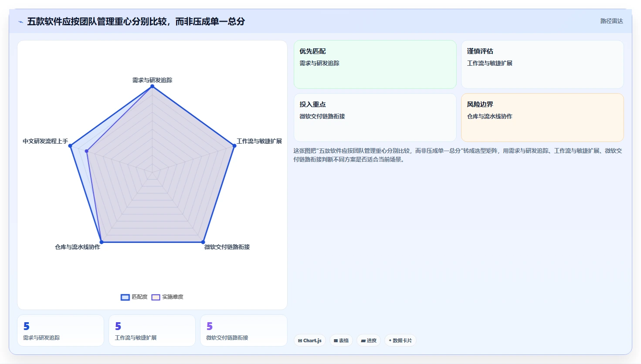This screenshot has height=364, width=641.
Task: Select the 微软交付链路衔接 radar axis label
Action: (227, 247)
